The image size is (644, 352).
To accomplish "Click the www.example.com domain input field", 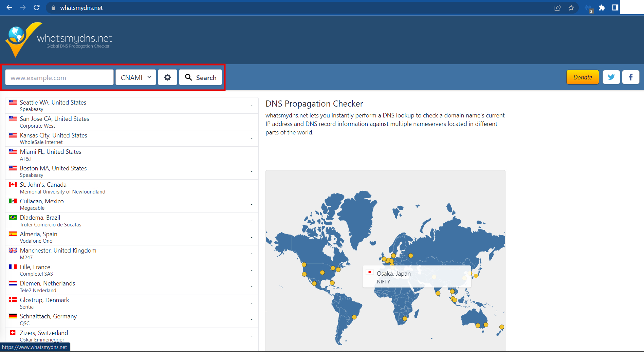I will (59, 77).
